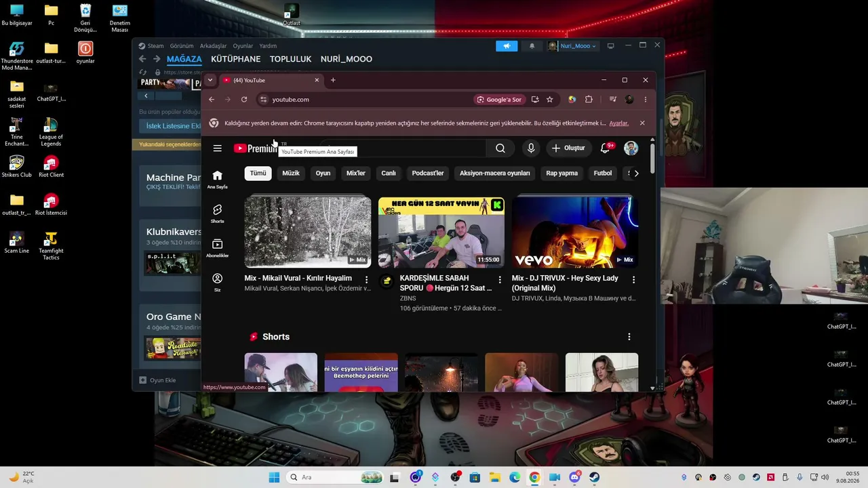The image size is (868, 488).
Task: Open the Riot Client desktop shortcut
Action: 51,166
